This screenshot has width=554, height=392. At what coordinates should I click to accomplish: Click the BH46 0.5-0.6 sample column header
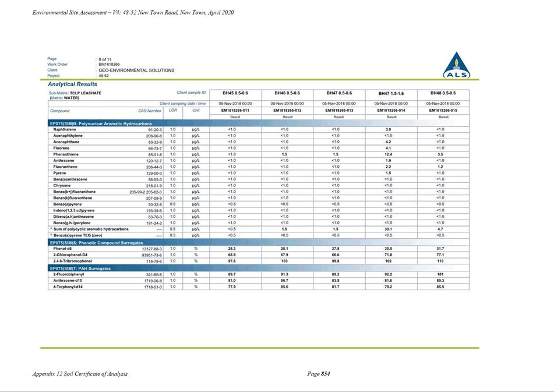(x=287, y=93)
